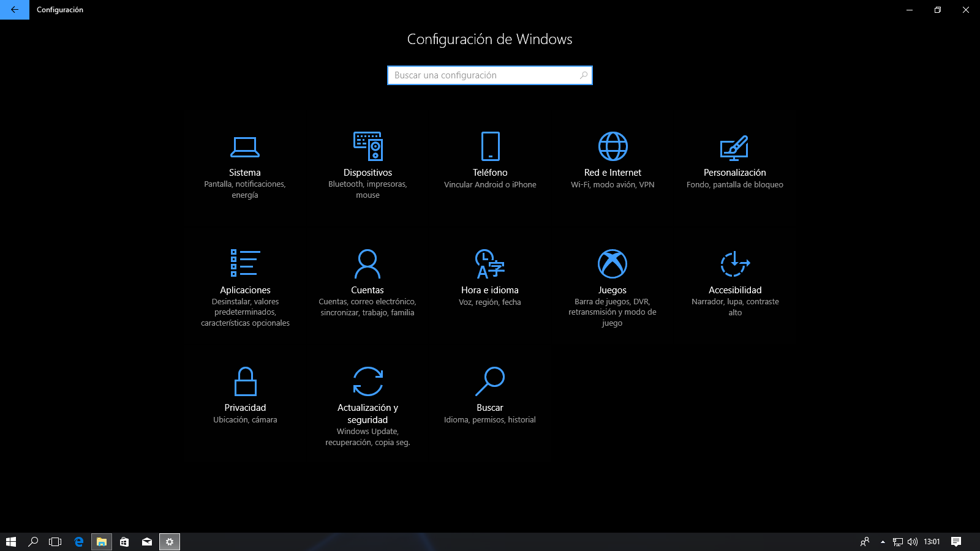Click the Cuentas title text
The height and width of the screenshot is (551, 980).
coord(367,290)
